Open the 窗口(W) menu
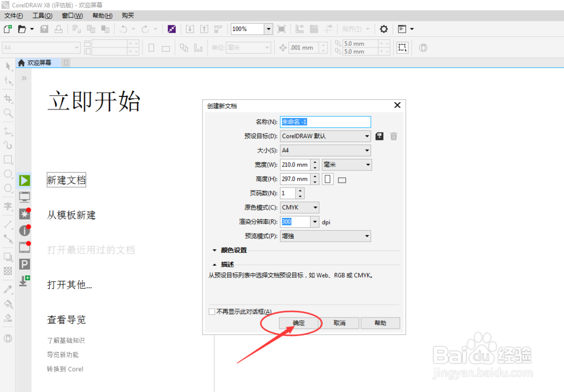Screen dimensions: 564x392 pyautogui.click(x=72, y=15)
